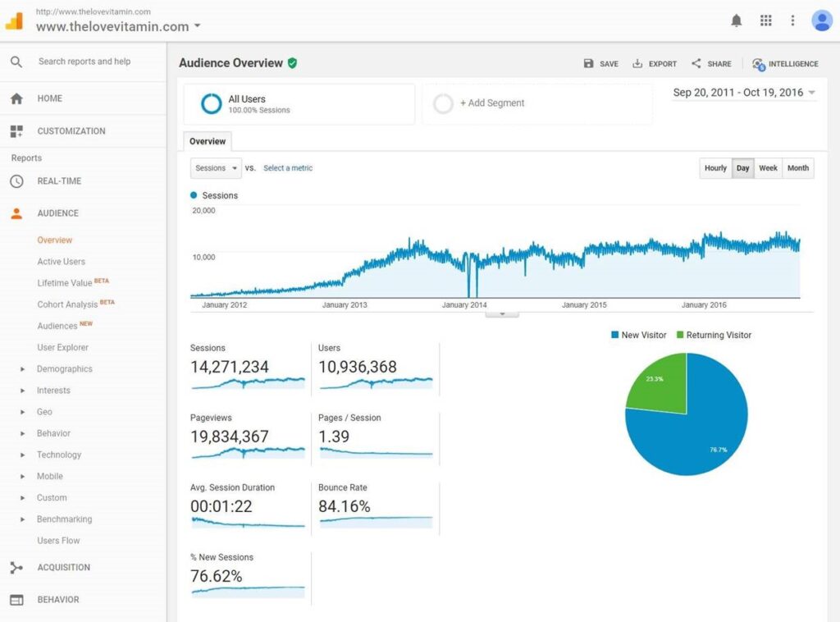Click the Save report icon
The width and height of the screenshot is (840, 622).
tap(588, 63)
